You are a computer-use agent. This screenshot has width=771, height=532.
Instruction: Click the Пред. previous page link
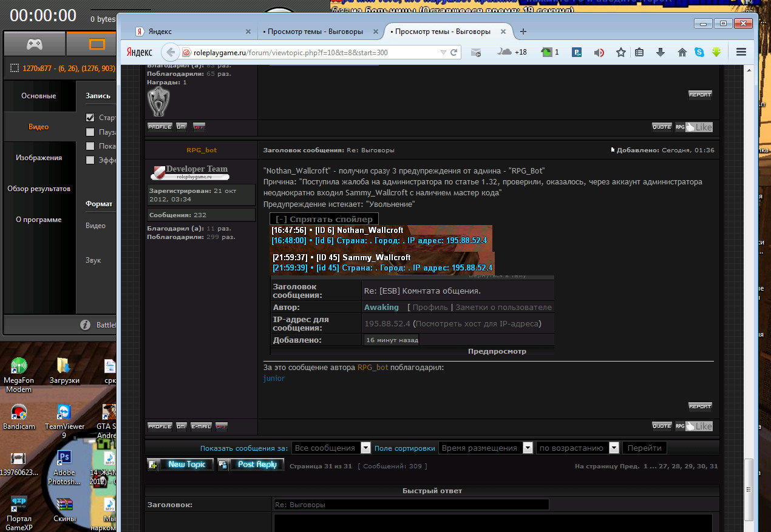pyautogui.click(x=629, y=466)
